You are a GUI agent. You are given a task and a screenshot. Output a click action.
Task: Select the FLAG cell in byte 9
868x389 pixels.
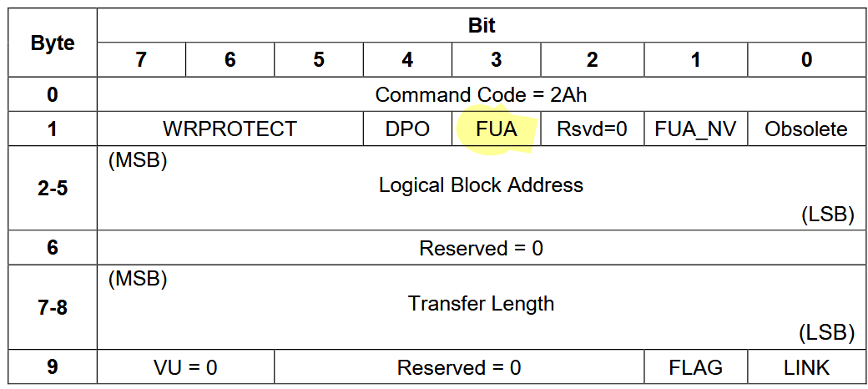(x=696, y=366)
